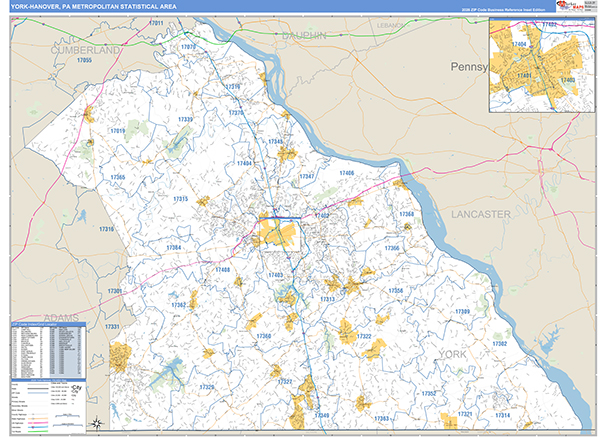Select the DAUPHIN county label
Screen dimensions: 600x437
(303, 35)
